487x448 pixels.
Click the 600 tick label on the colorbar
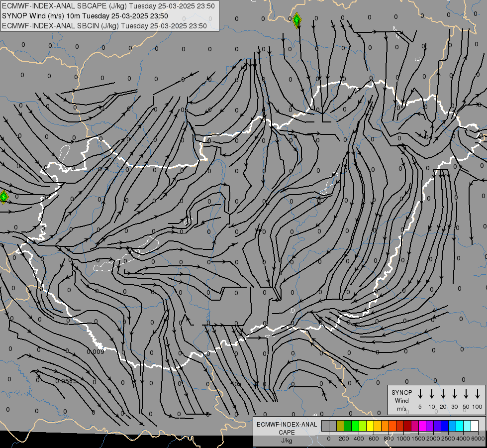(374, 439)
